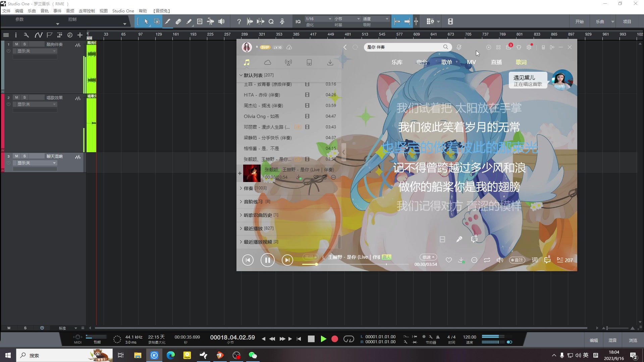This screenshot has height=362, width=644.
Task: Open the 浏览 browser panel
Action: tap(633, 340)
